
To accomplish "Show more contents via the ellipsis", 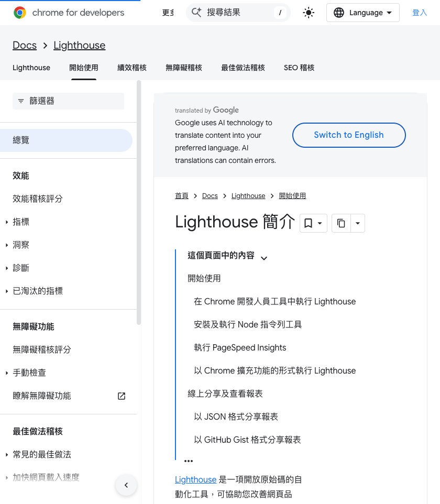I will coord(189,461).
